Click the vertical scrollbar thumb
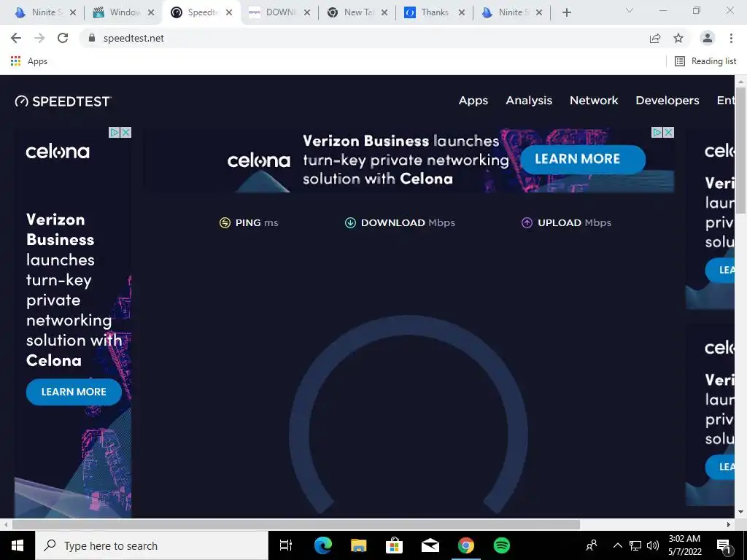 (x=740, y=150)
